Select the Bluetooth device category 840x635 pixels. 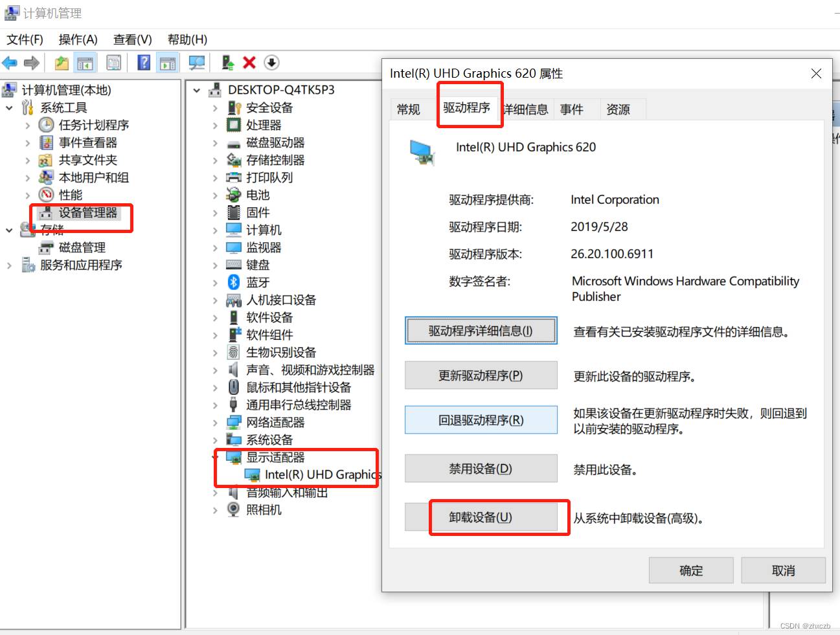coord(258,282)
